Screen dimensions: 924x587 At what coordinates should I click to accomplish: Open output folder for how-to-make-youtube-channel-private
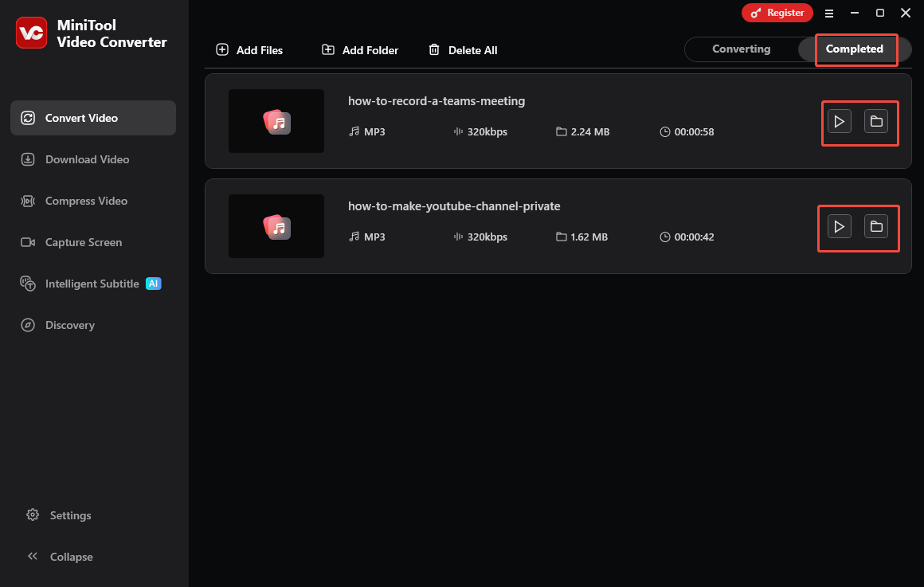coord(876,226)
